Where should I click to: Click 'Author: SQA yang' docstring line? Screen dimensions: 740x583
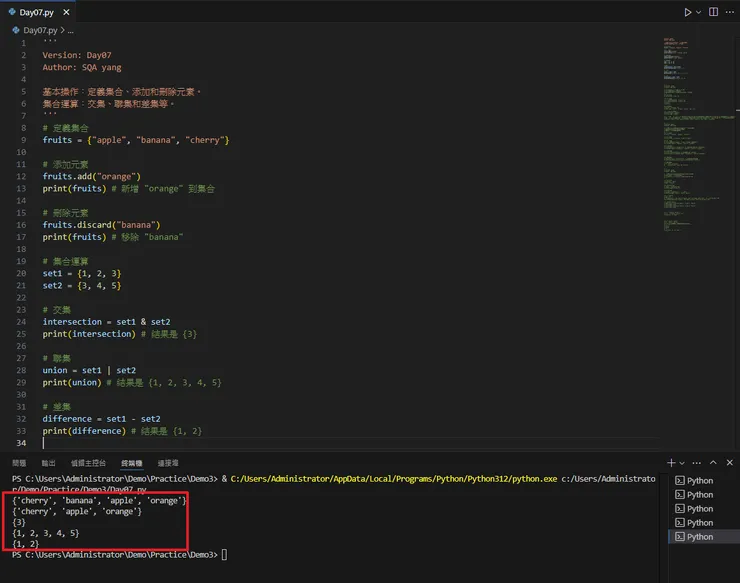82,68
